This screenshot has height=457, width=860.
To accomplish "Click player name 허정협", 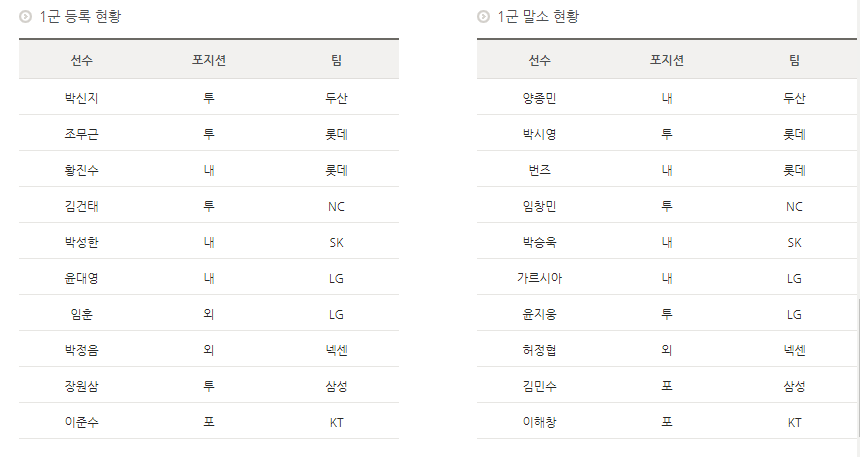I will [x=539, y=350].
